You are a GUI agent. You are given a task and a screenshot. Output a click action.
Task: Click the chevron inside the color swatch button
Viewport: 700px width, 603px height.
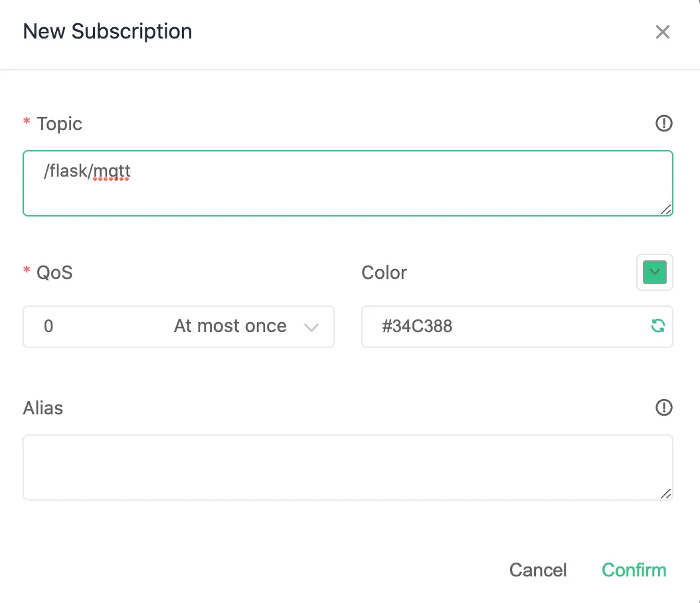(x=654, y=272)
